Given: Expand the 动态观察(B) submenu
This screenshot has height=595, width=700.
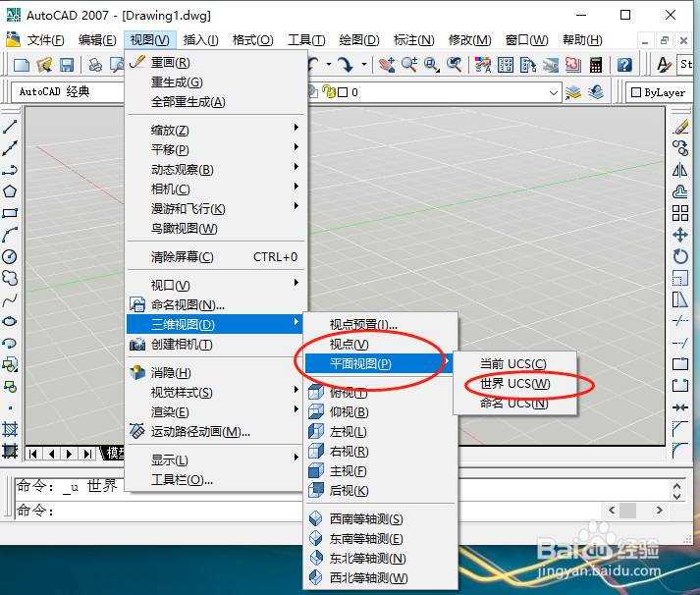Looking at the screenshot, I should [x=217, y=169].
